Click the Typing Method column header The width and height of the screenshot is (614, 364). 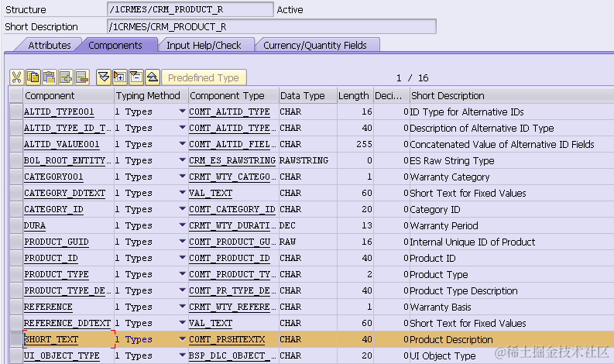click(x=151, y=95)
